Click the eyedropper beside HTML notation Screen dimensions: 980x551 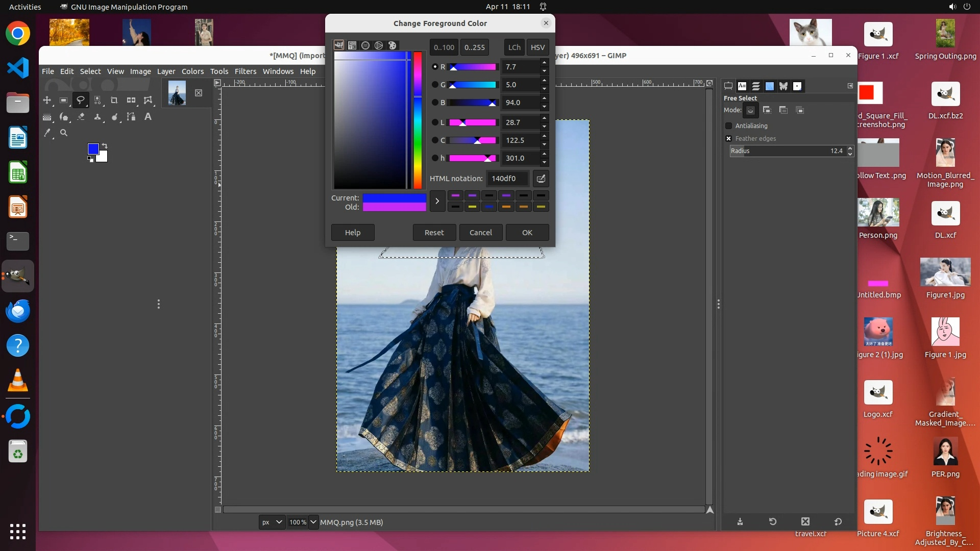click(x=541, y=179)
